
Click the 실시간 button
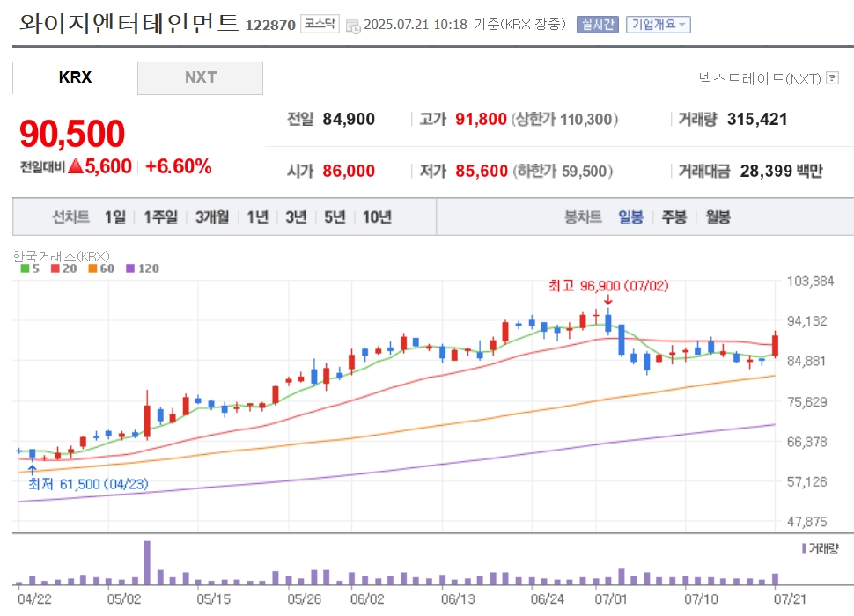598,25
